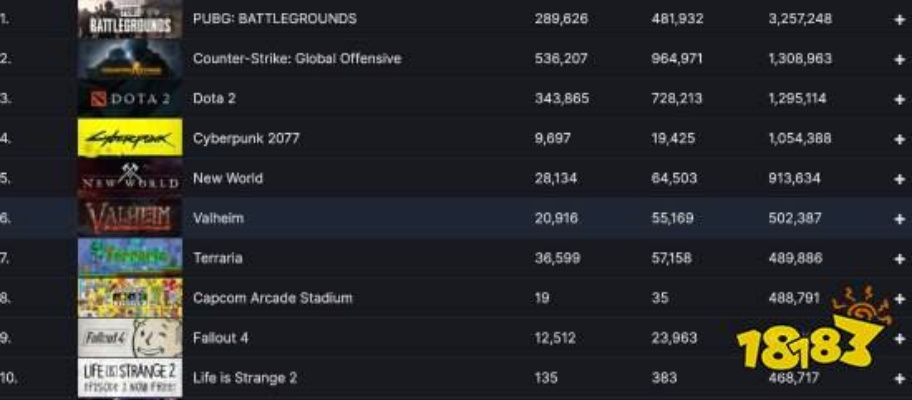The height and width of the screenshot is (400, 912).
Task: Open the PUBG: BATTLEGROUNDS game thumbnail
Action: pyautogui.click(x=130, y=19)
